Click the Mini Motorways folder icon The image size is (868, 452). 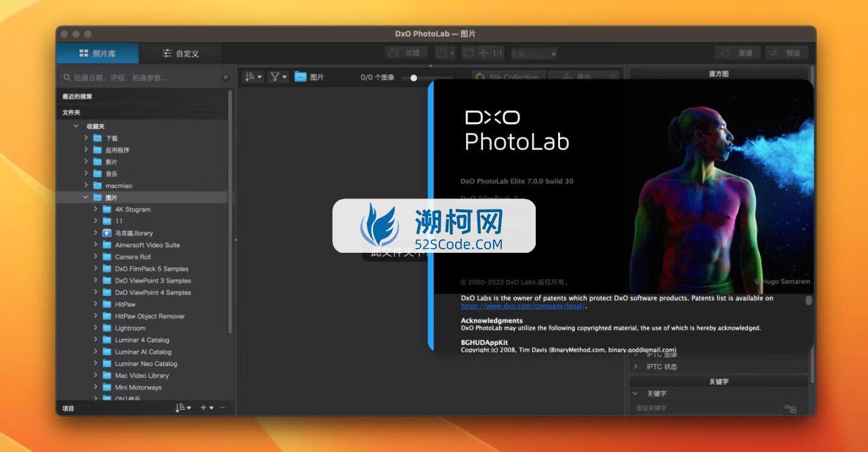pyautogui.click(x=106, y=387)
